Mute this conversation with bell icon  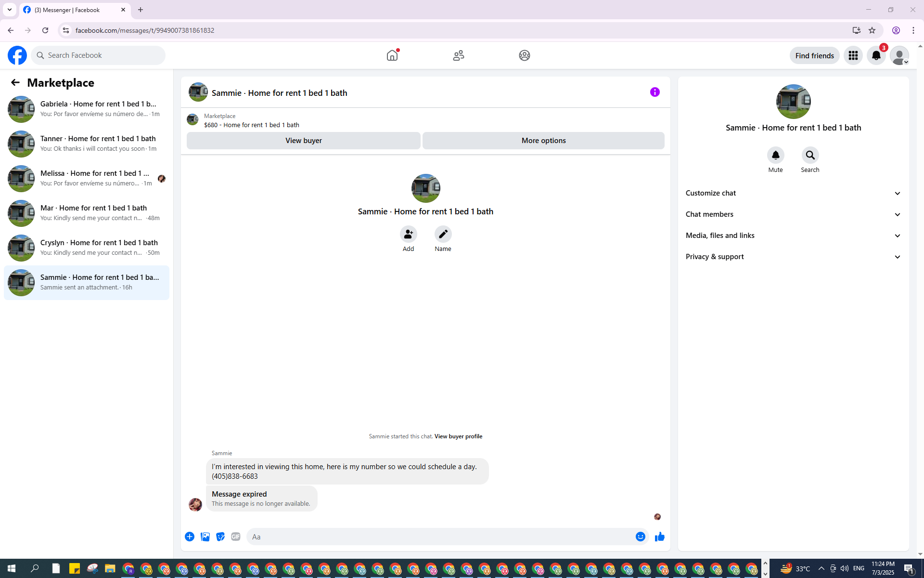coord(775,155)
